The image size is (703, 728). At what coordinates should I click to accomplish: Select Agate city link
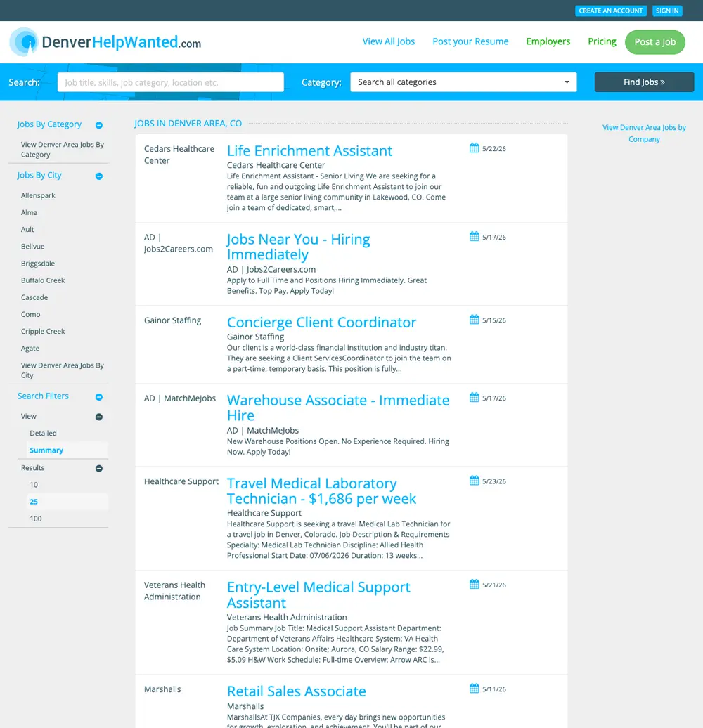(x=30, y=349)
